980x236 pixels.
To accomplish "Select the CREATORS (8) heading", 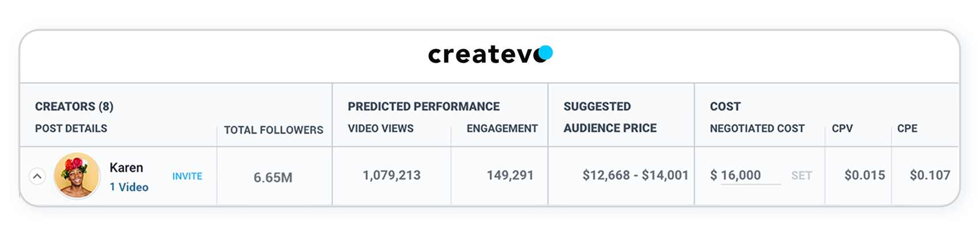I will [74, 106].
